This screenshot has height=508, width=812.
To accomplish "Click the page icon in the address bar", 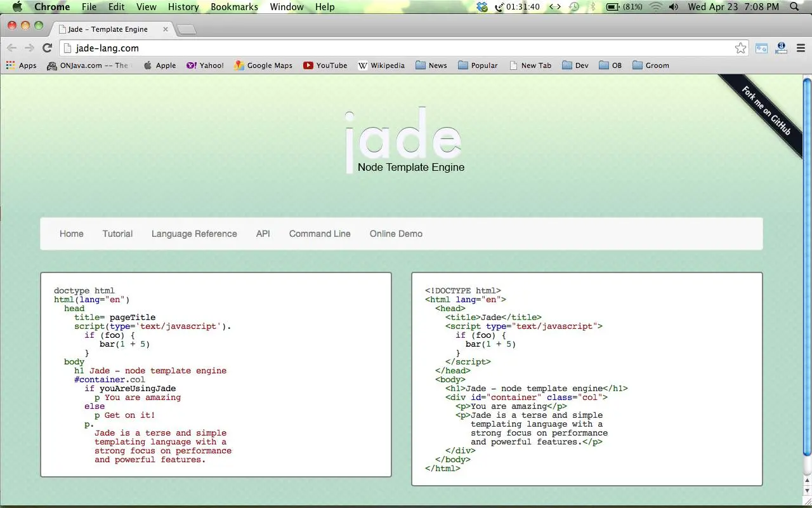I will [68, 48].
